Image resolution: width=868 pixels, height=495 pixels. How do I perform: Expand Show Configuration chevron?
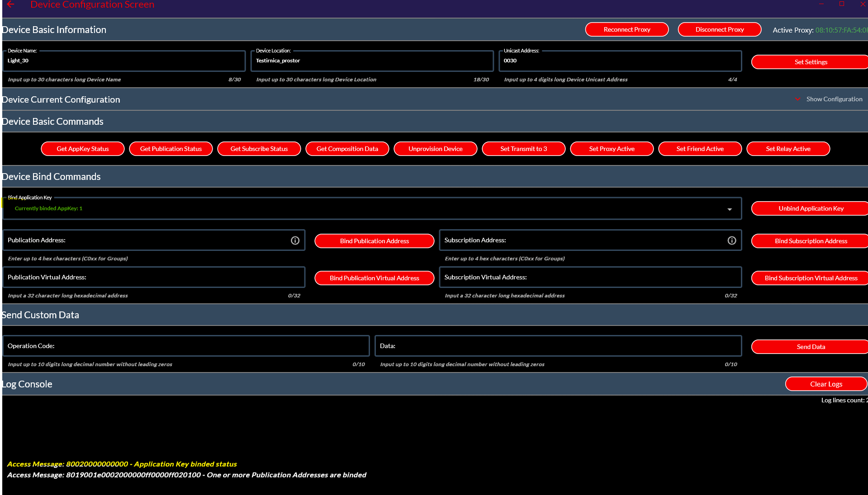798,99
